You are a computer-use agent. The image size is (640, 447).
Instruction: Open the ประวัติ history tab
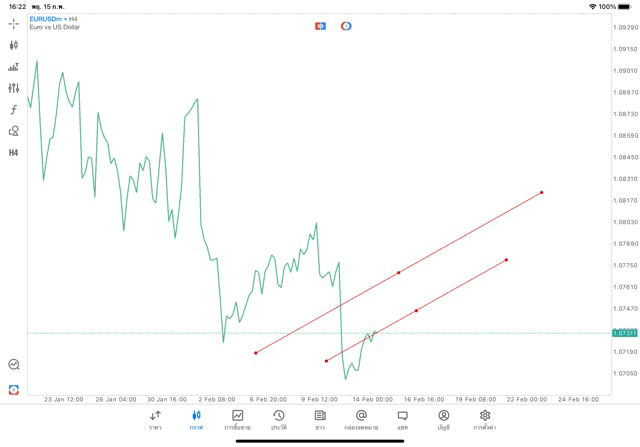(279, 419)
